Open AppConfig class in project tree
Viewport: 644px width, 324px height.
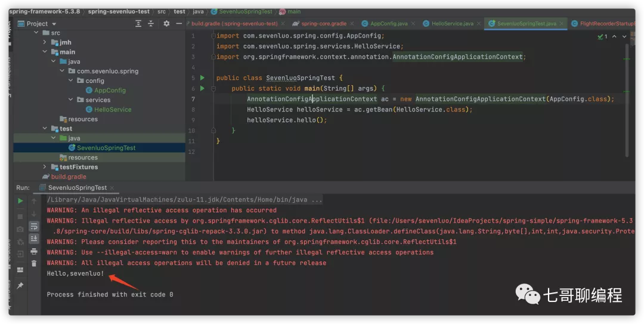pyautogui.click(x=109, y=90)
